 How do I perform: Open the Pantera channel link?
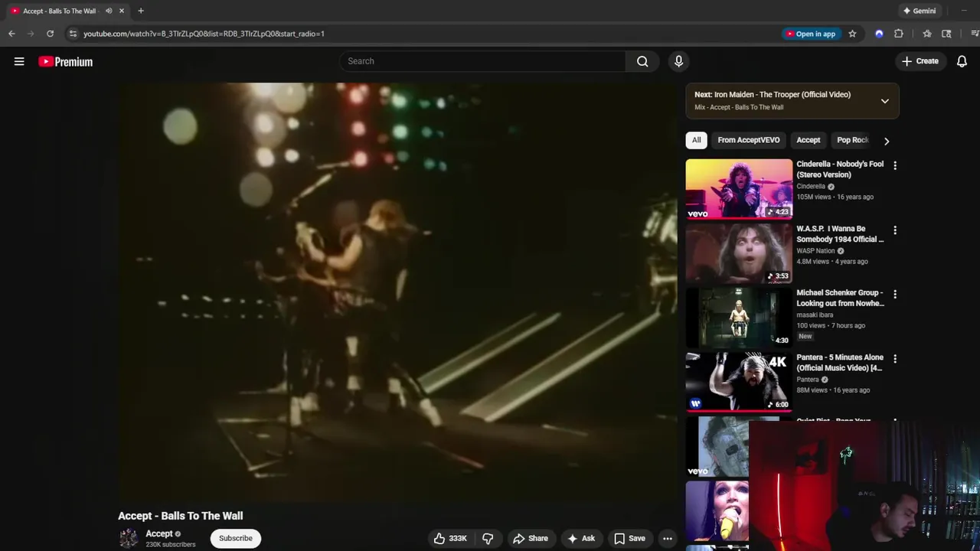(808, 379)
